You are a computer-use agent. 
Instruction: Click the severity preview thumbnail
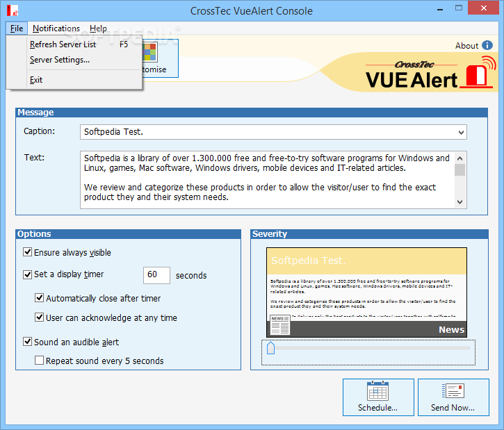click(x=366, y=292)
